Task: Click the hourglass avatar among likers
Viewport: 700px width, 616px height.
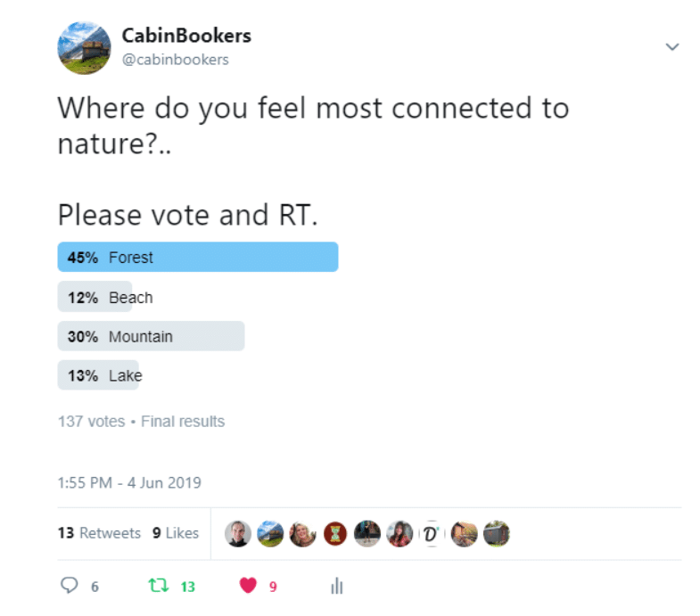Action: (x=335, y=533)
